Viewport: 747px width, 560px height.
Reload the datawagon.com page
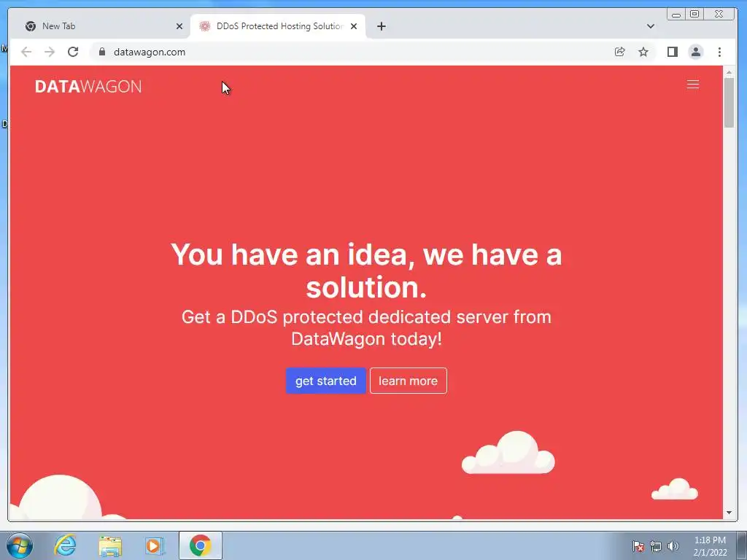[x=73, y=52]
